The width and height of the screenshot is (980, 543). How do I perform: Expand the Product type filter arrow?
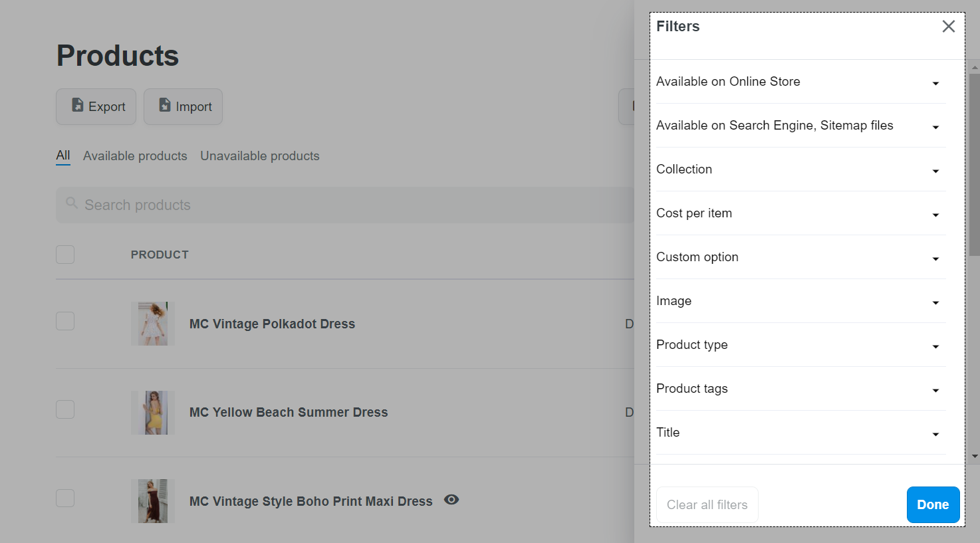935,347
